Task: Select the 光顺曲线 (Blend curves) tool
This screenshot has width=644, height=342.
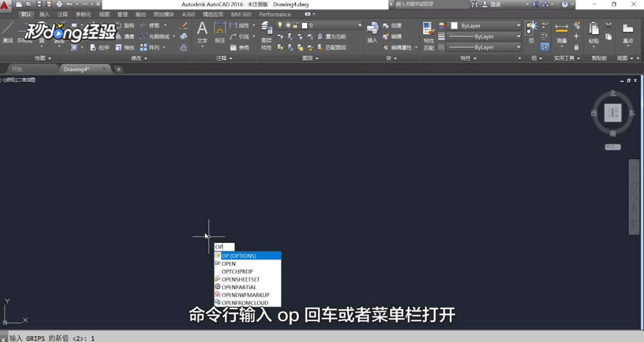Action: tap(155, 36)
